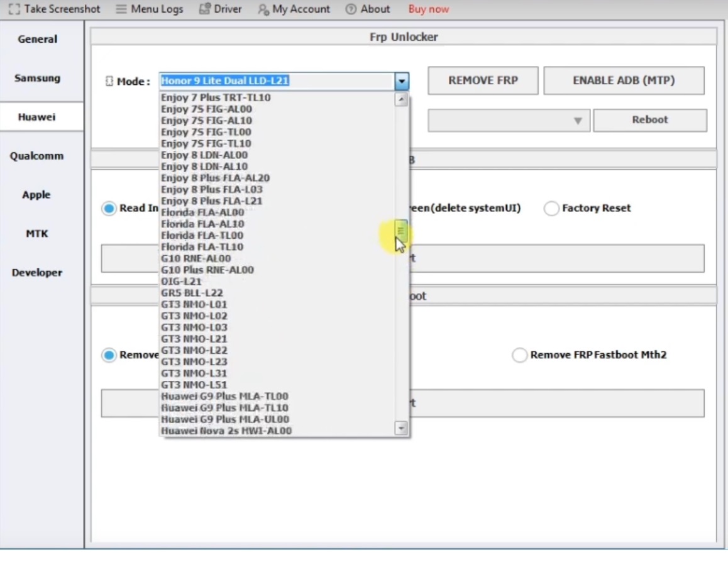Open My Account menu

pyautogui.click(x=294, y=9)
